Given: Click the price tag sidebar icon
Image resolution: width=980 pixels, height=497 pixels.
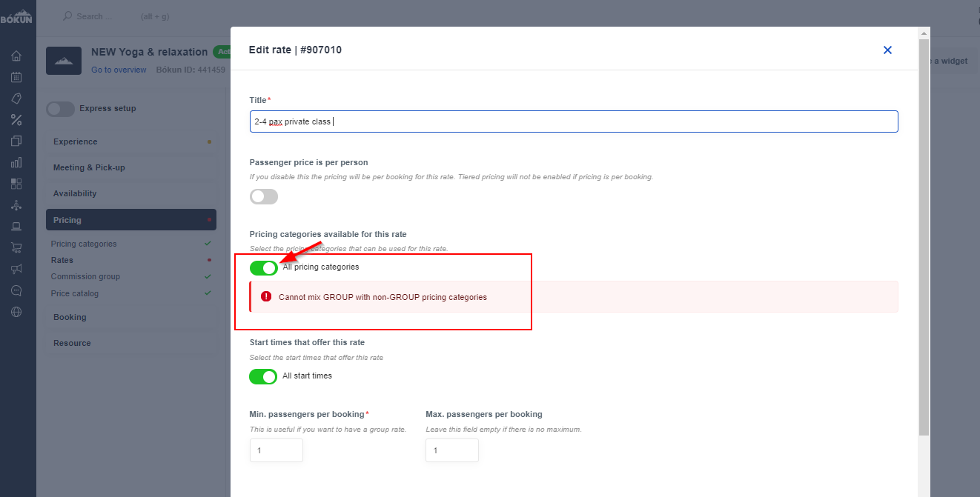Looking at the screenshot, I should [16, 99].
